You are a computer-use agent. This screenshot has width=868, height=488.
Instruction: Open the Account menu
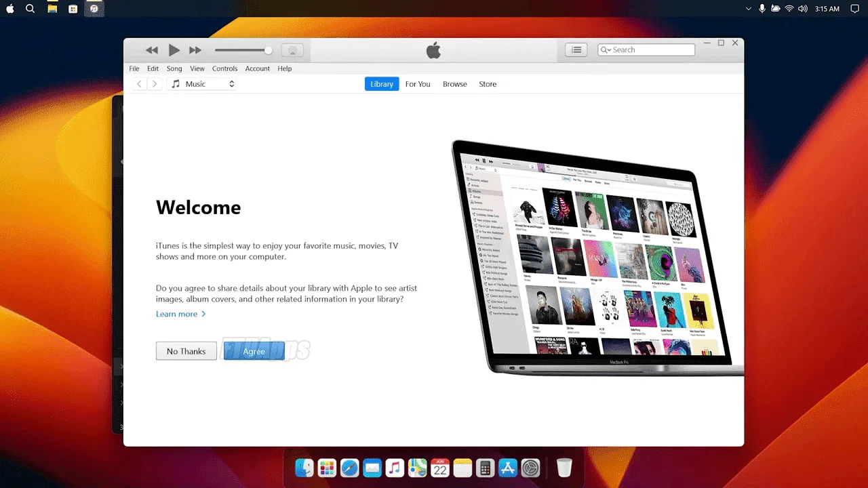click(x=258, y=68)
